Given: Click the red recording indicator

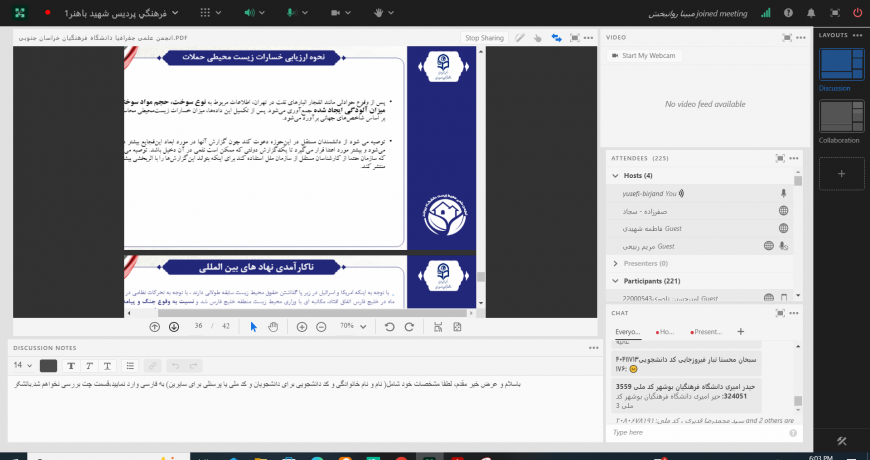Looking at the screenshot, I should coord(47,12).
